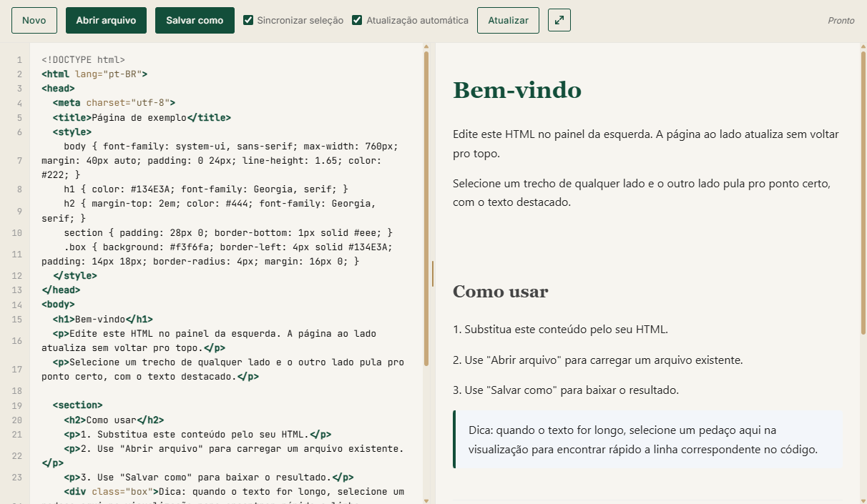Click the preview pane scrollbar thumb
Viewport: 867px width, 504px height.
click(x=863, y=193)
